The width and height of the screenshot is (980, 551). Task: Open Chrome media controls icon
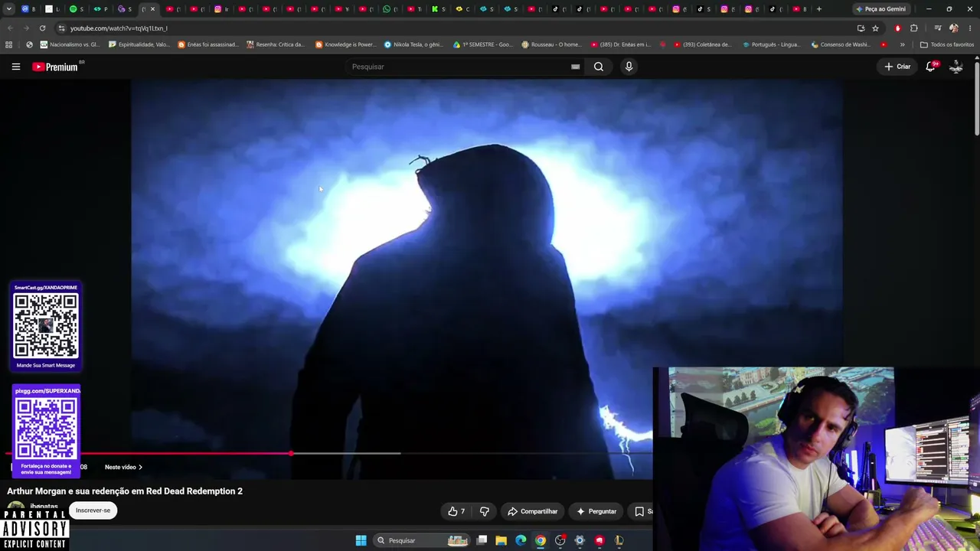tap(938, 28)
